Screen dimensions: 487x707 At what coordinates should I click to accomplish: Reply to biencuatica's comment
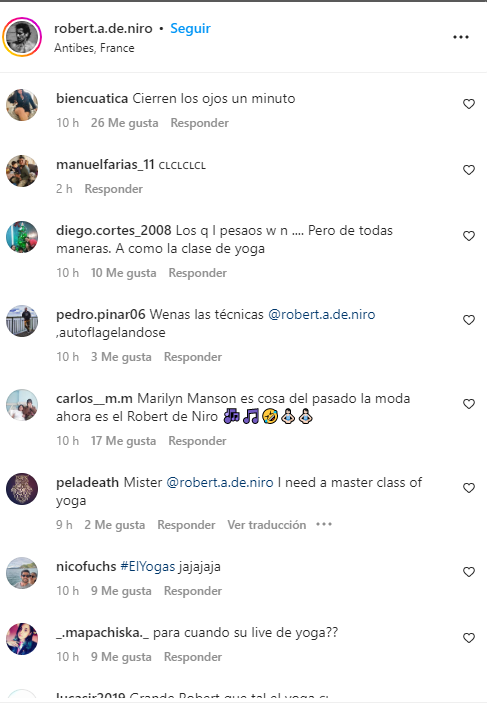click(199, 123)
